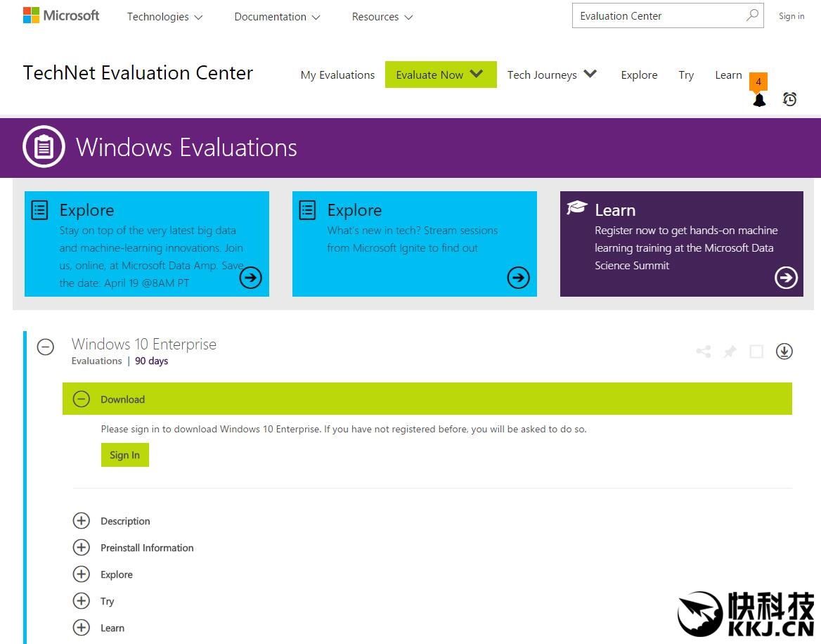821x644 pixels.
Task: Click the search magnifier icon
Action: coord(752,15)
